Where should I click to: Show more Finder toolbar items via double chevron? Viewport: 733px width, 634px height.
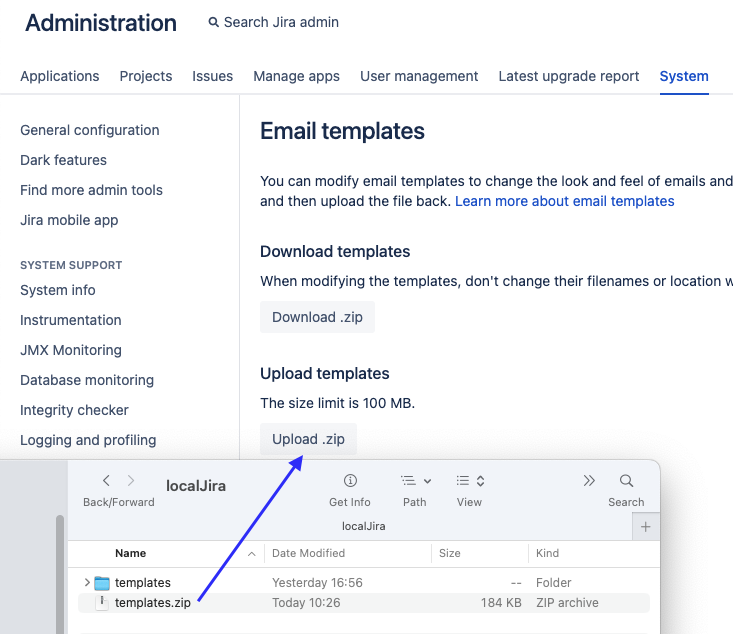point(589,481)
